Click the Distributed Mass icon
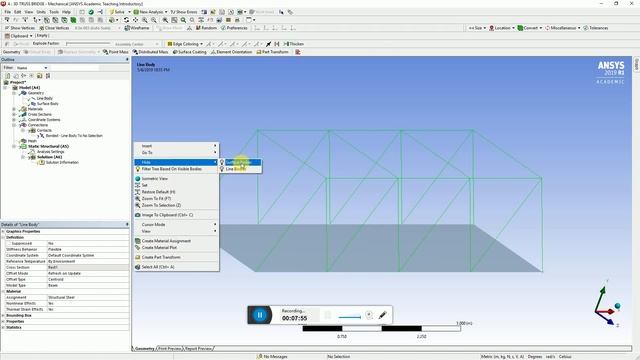 (135, 52)
